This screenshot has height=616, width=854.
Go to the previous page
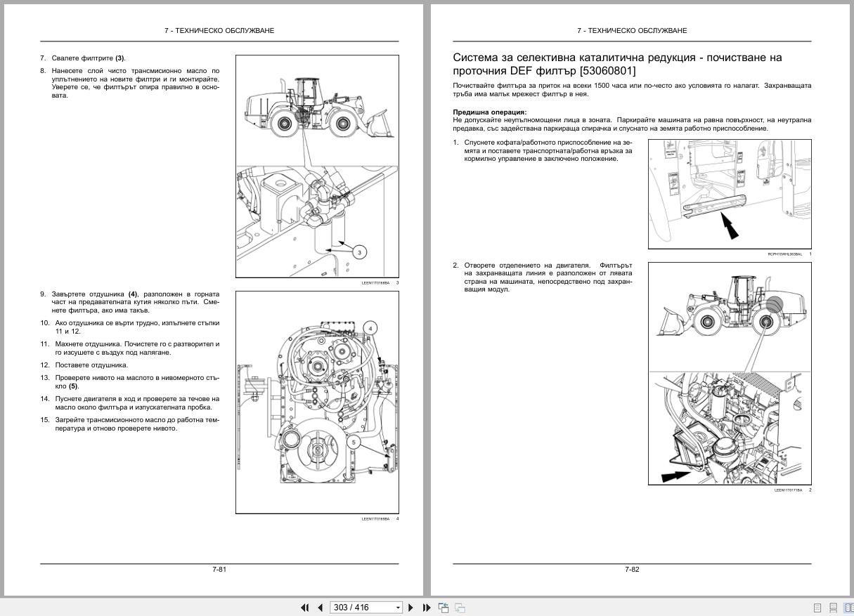(x=321, y=608)
